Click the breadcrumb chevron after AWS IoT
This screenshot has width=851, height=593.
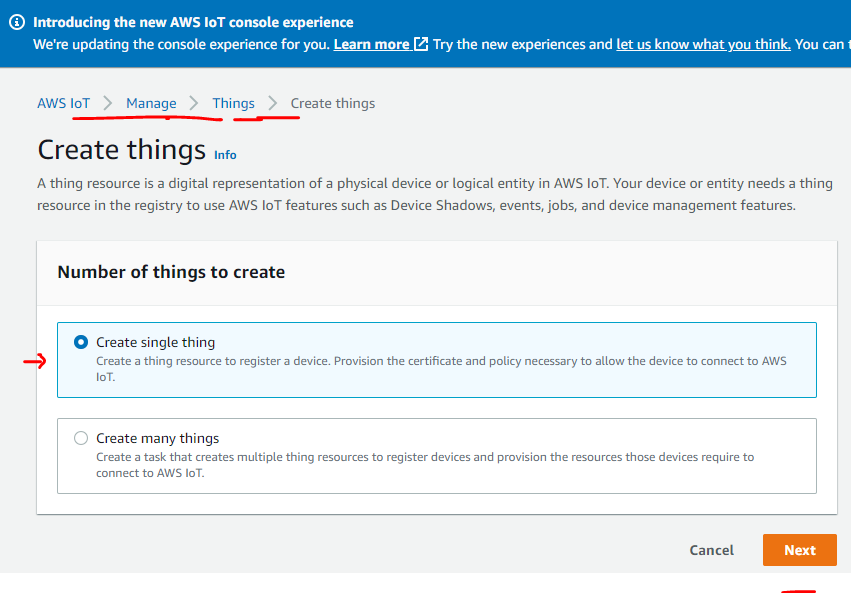click(108, 103)
